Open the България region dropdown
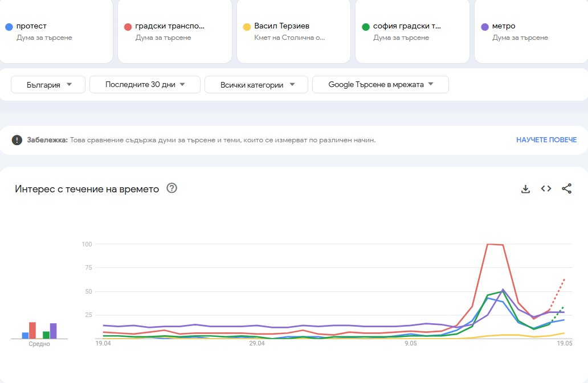The image size is (588, 383). [48, 84]
